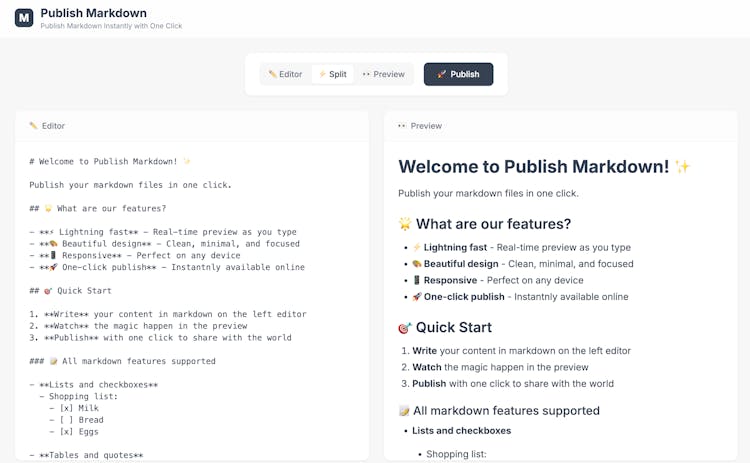This screenshot has width=750, height=463.
Task: Click the editor line '# Welcome to Publish Markdown!'
Action: pos(110,161)
